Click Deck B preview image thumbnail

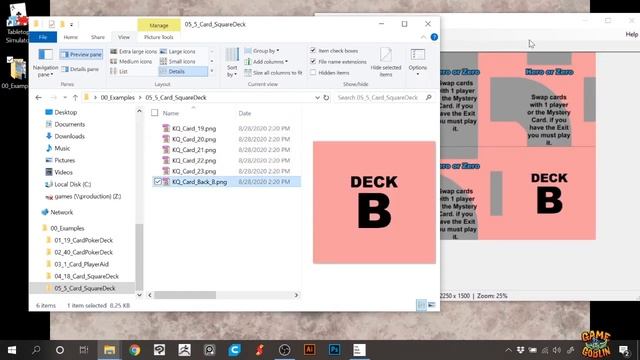click(374, 202)
